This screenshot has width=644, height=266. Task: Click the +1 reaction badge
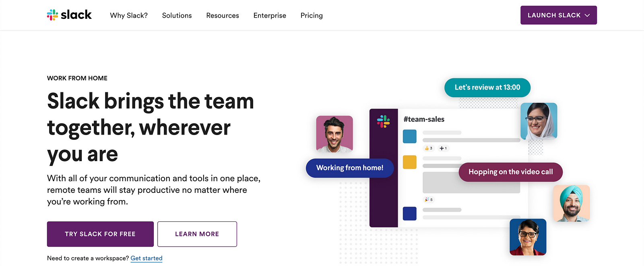[x=443, y=148]
